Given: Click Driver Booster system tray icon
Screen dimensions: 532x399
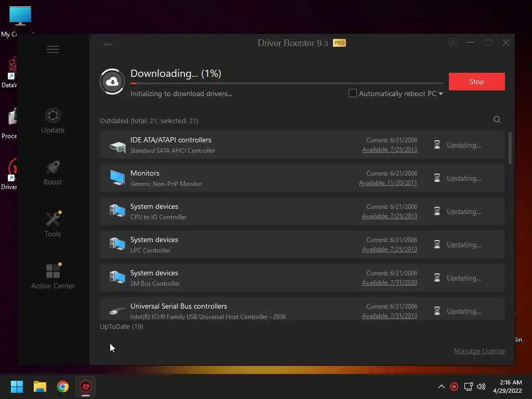Looking at the screenshot, I should point(454,387).
